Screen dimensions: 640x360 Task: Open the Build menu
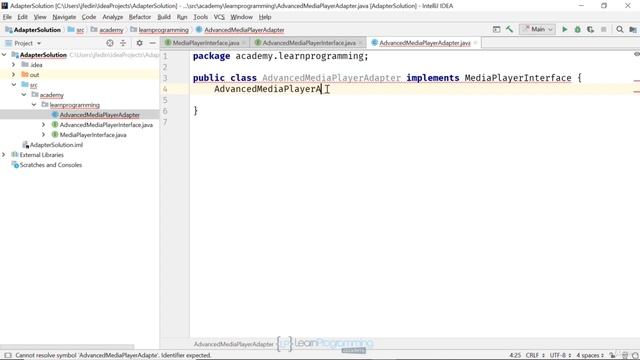pos(164,17)
